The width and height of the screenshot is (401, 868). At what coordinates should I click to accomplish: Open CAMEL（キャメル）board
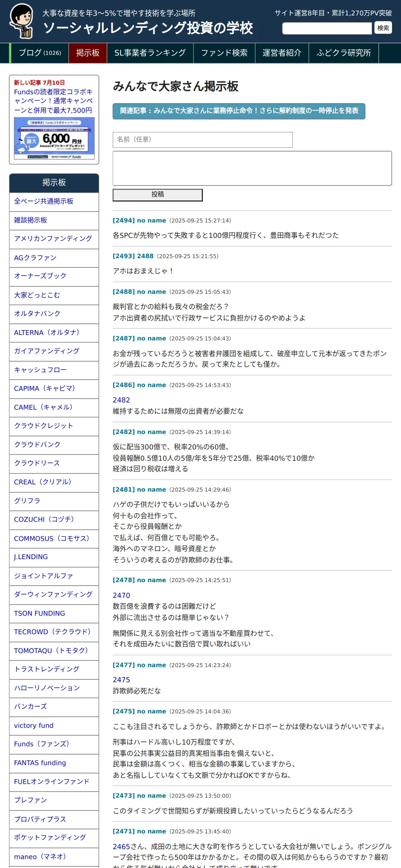[x=54, y=407]
